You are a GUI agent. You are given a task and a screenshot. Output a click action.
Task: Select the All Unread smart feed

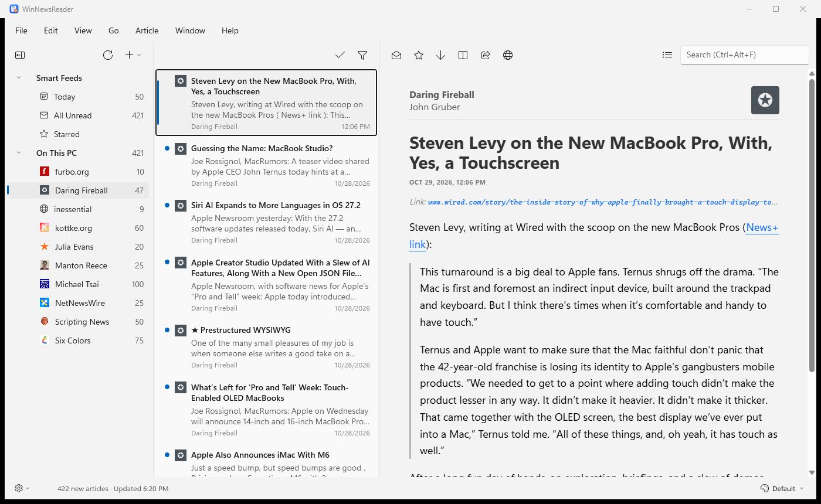click(x=78, y=115)
